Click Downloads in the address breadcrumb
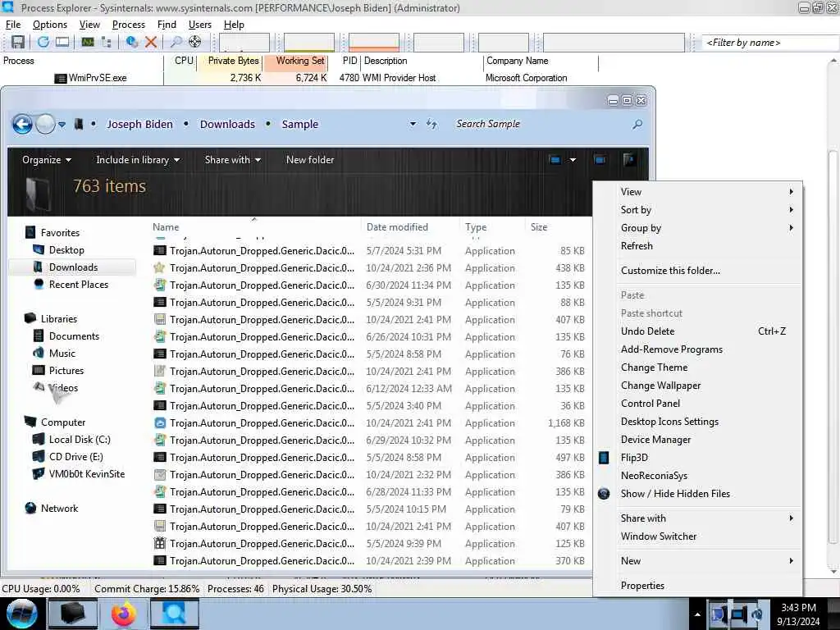 pyautogui.click(x=227, y=125)
